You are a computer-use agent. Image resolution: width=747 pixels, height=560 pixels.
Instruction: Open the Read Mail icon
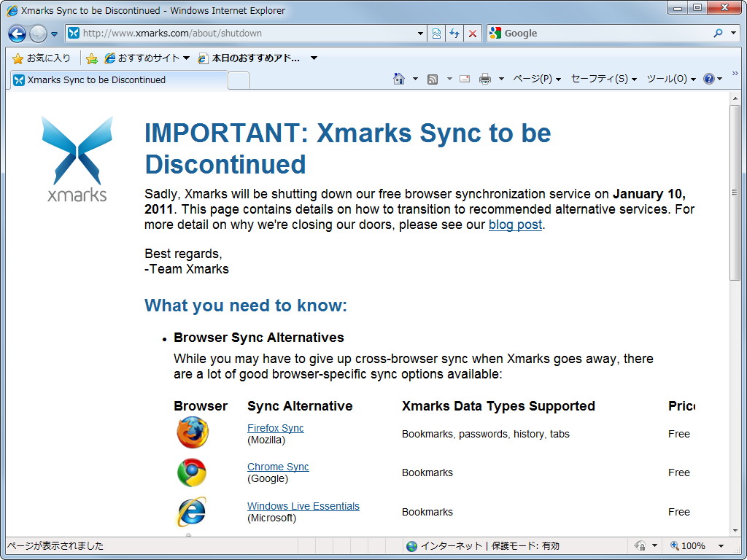[465, 78]
